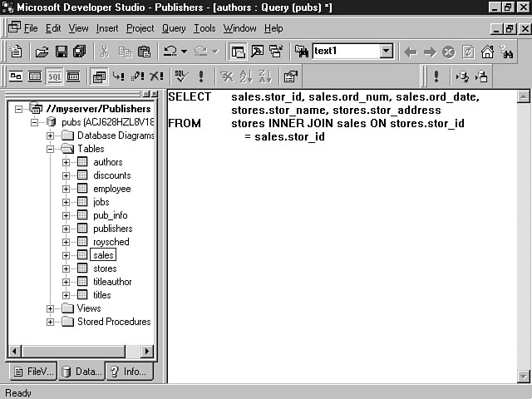
Task: Collapse the Tables folder in the tree
Action: 51,149
